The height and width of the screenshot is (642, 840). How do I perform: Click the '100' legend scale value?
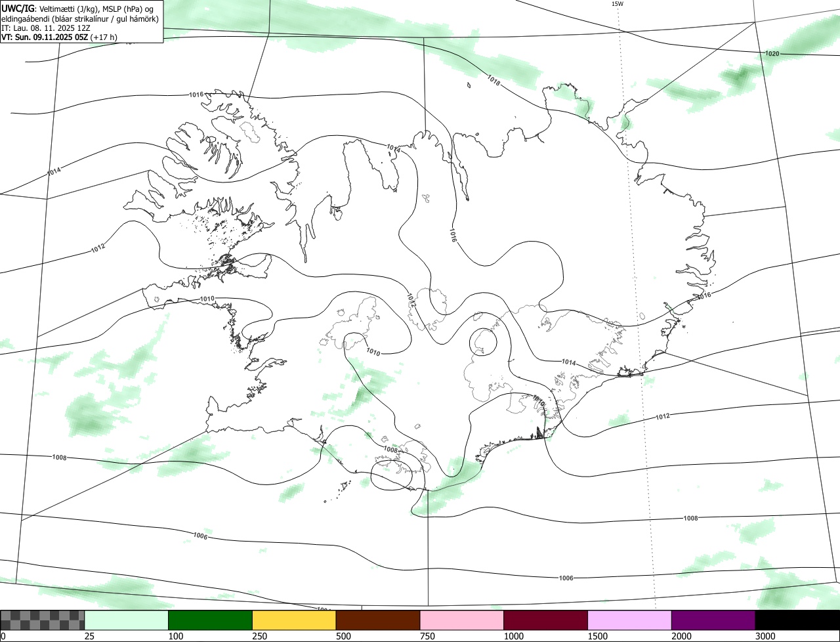click(175, 636)
